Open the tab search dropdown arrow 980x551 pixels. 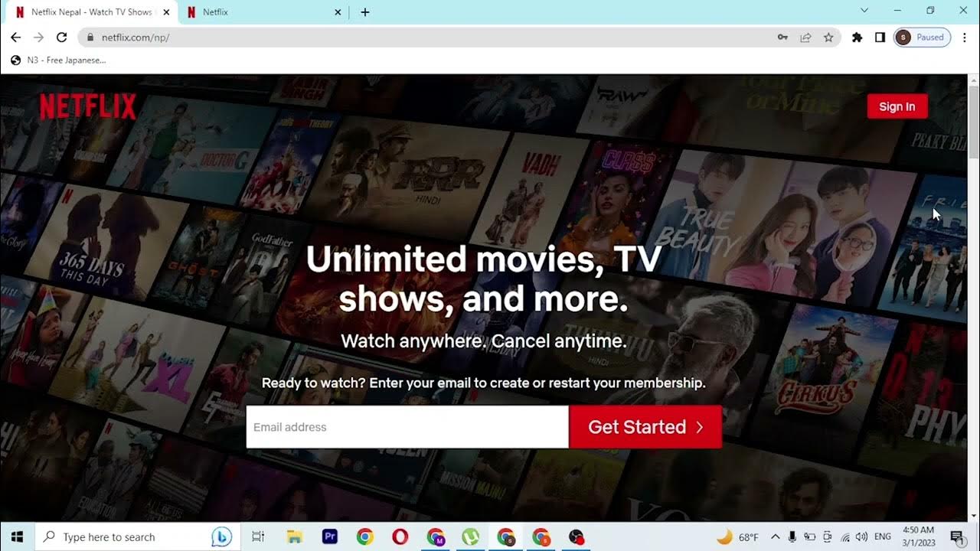point(864,11)
